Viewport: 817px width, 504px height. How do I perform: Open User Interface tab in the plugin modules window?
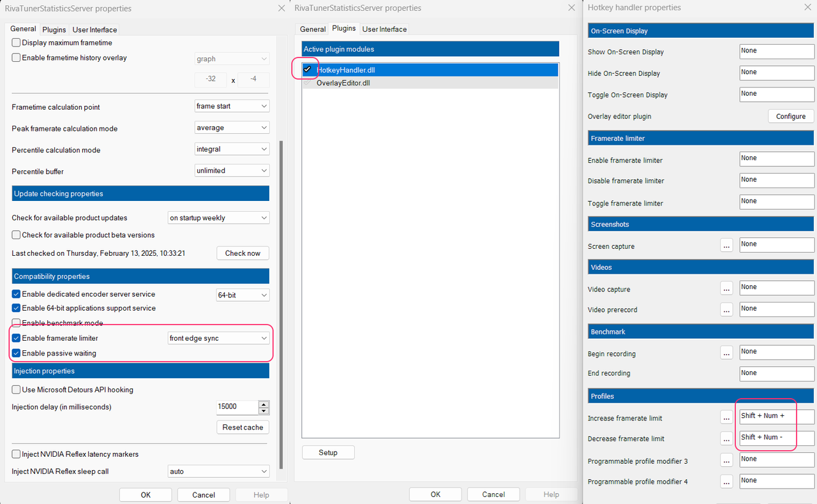tap(384, 29)
